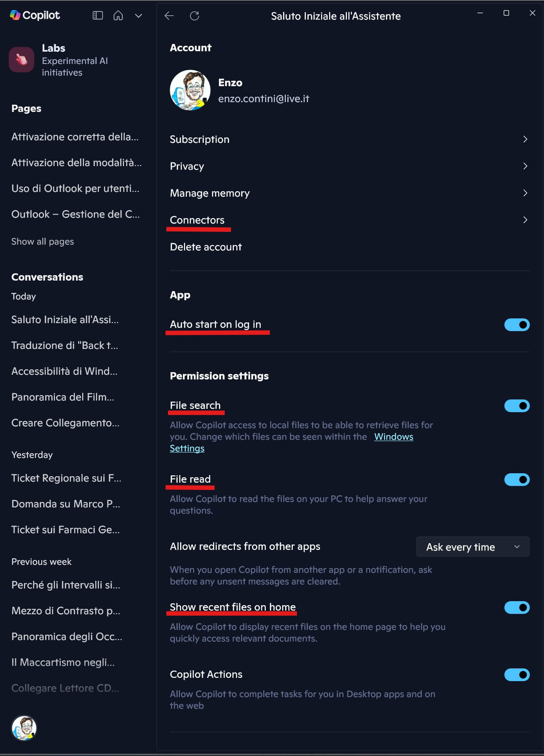Viewport: 544px width, 756px height.
Task: Click Show all pages
Action: pyautogui.click(x=43, y=241)
